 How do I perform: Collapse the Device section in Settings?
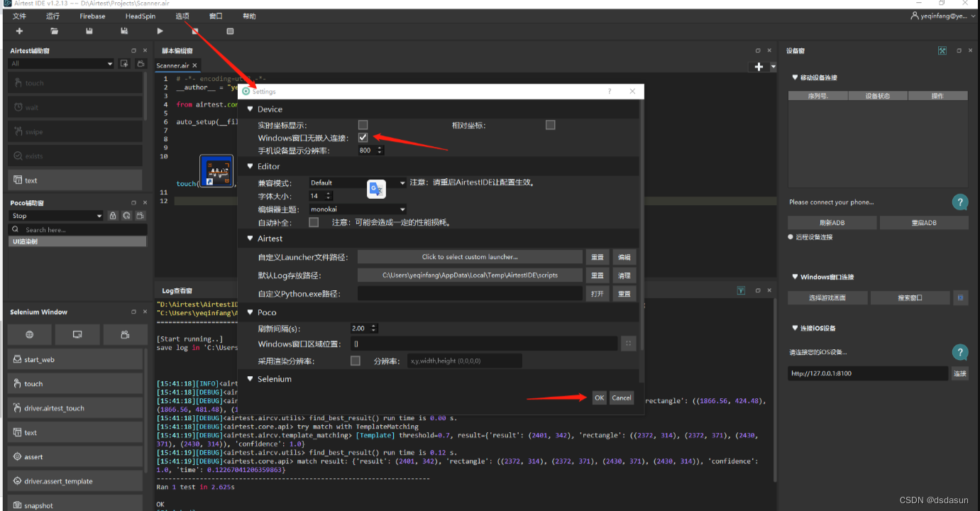coord(250,109)
